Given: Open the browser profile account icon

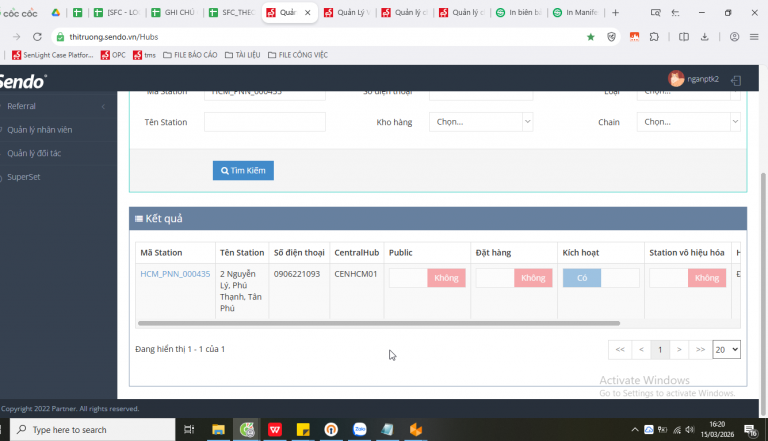Looking at the screenshot, I should [734, 37].
